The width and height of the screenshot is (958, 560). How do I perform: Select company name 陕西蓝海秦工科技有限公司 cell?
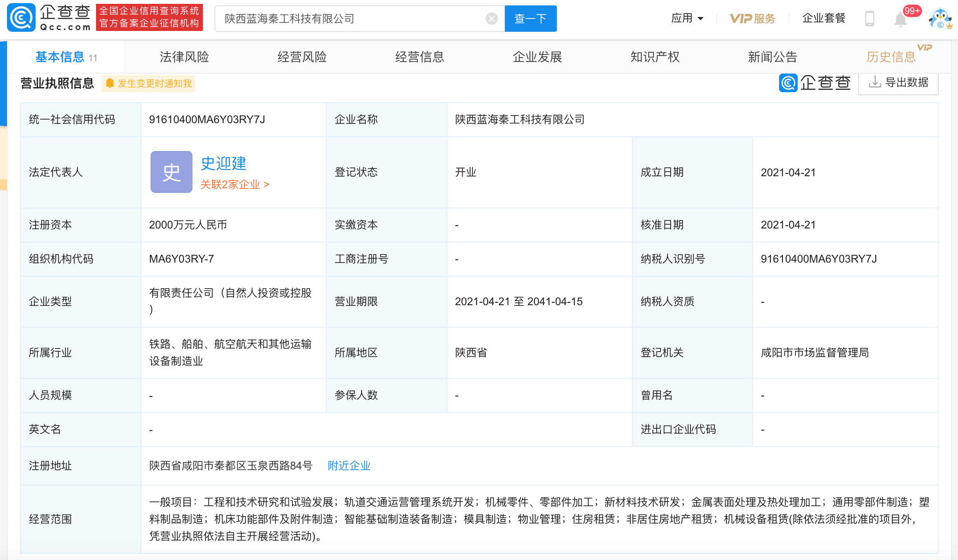(x=520, y=119)
